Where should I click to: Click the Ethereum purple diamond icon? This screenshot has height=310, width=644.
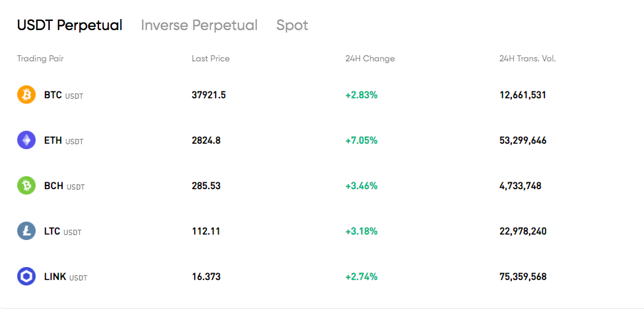[26, 140]
